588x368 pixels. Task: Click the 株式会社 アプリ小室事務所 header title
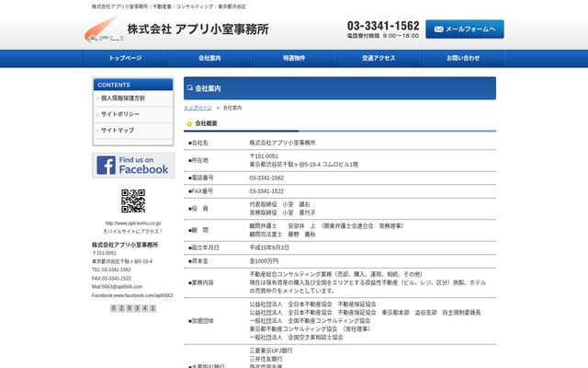198,29
